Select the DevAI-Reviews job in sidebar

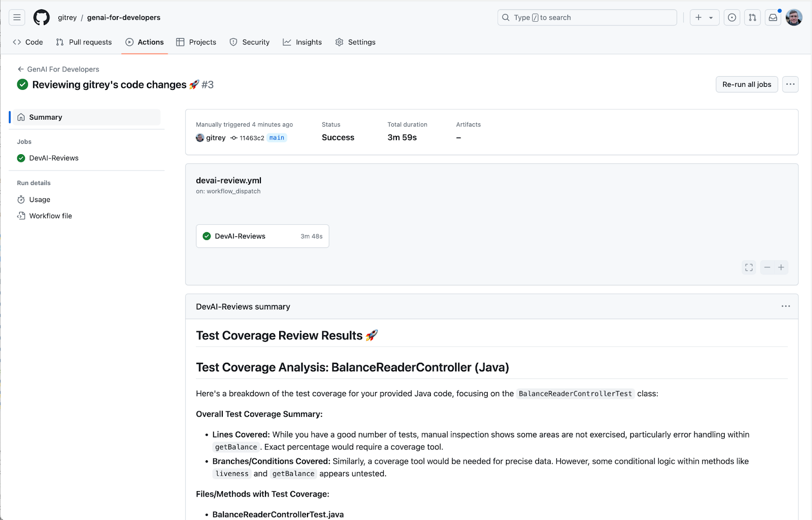point(54,158)
